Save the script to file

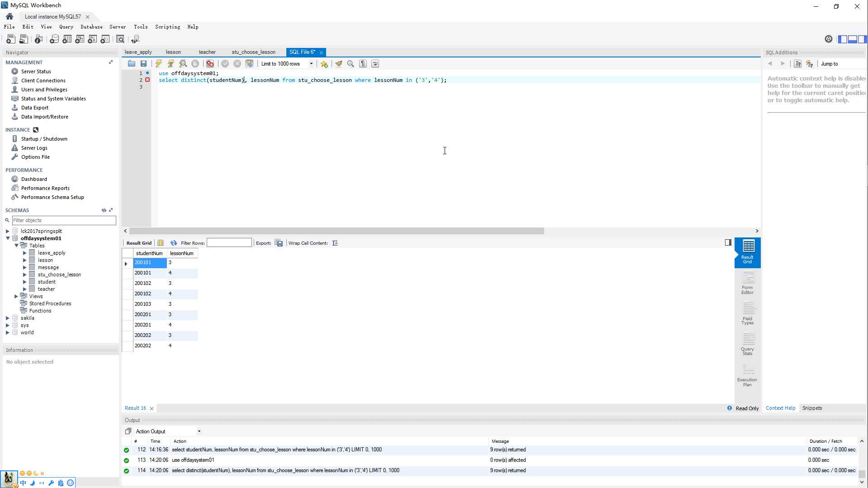click(x=143, y=64)
